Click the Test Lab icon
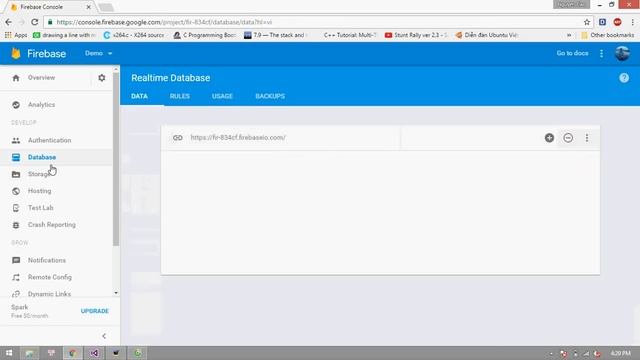This screenshot has width=640, height=360. tap(16, 208)
